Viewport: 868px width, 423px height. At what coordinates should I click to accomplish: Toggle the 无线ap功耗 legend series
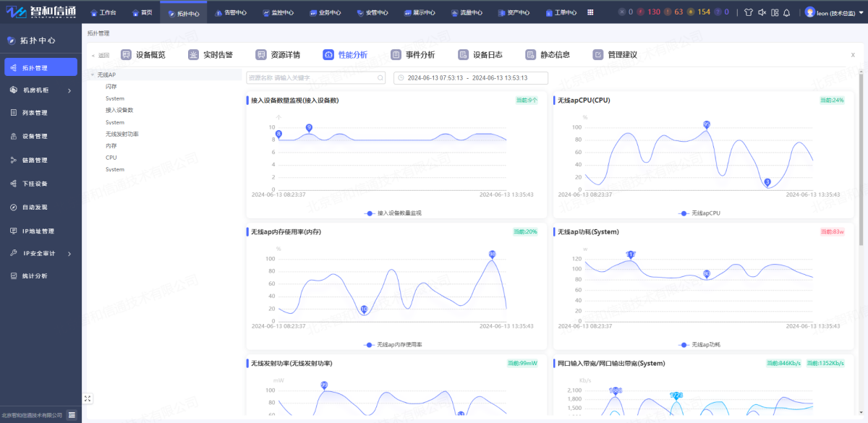pyautogui.click(x=699, y=345)
